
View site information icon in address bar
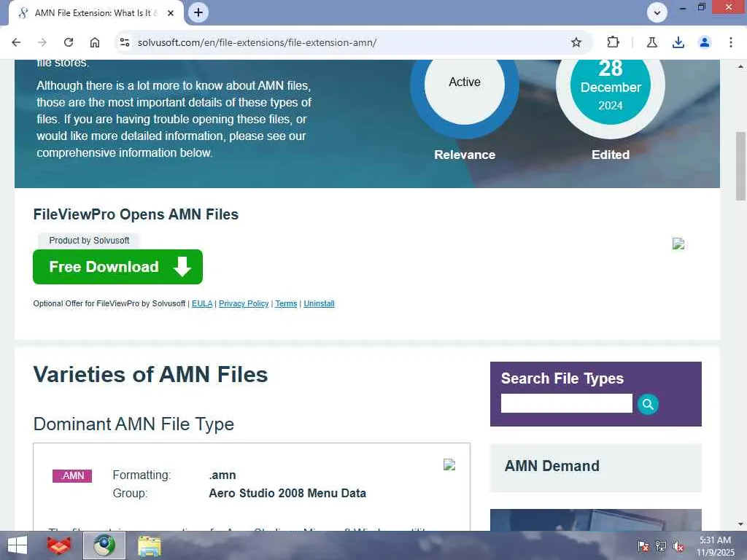[125, 42]
